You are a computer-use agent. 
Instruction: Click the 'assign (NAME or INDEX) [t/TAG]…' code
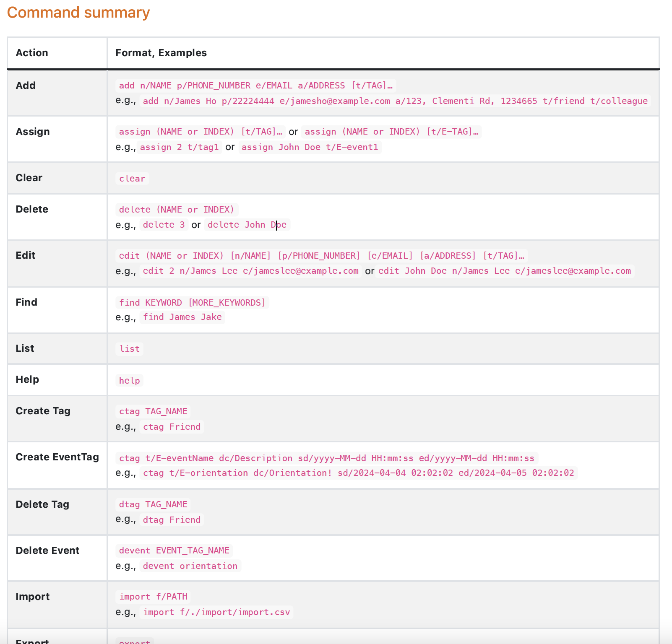click(201, 132)
